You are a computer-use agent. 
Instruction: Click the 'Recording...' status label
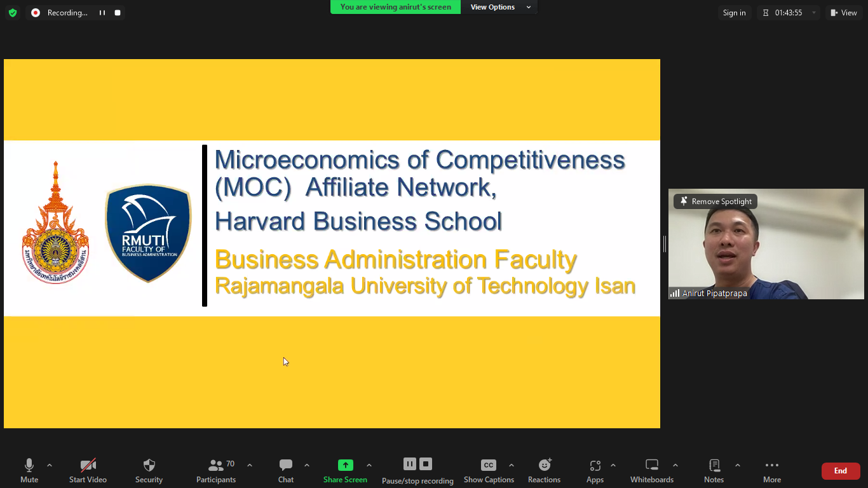(67, 13)
